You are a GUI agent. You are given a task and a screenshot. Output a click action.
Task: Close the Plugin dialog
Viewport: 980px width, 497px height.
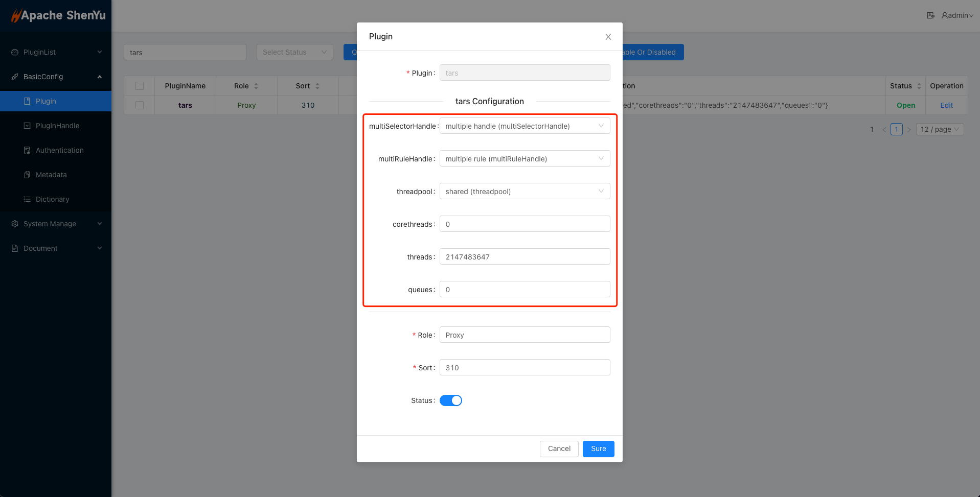[608, 37]
